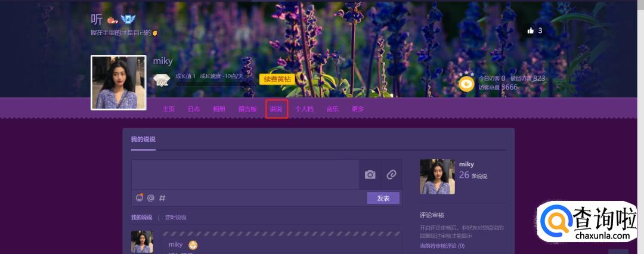This screenshot has height=254, width=644.
Task: Click the blue star badge near title
Action: pyautogui.click(x=128, y=19)
